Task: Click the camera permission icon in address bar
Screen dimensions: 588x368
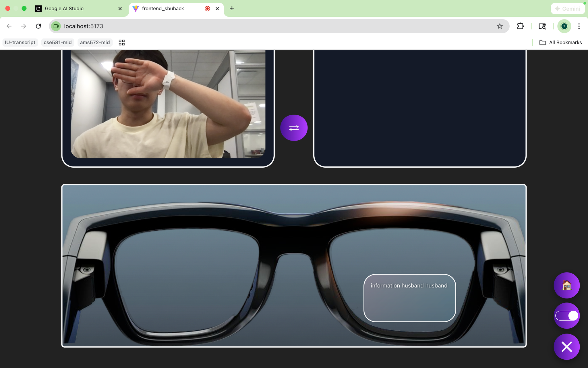Action: (56, 26)
